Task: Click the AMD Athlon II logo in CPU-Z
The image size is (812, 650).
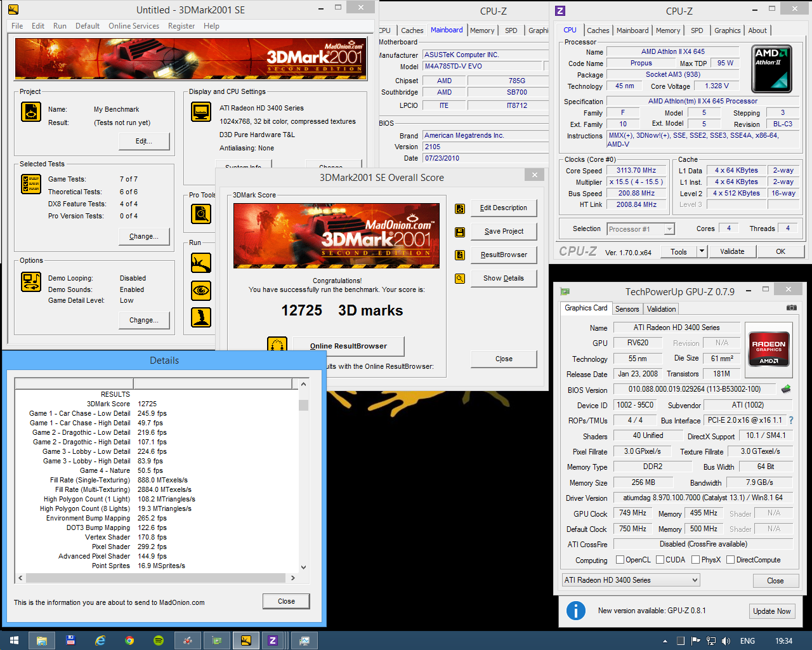Action: coord(771,69)
